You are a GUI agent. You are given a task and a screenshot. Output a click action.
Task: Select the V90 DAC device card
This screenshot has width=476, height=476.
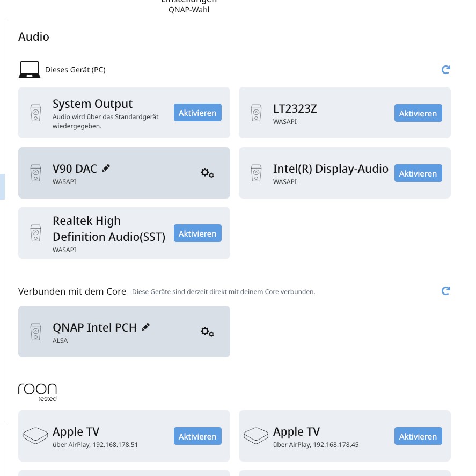tap(124, 173)
